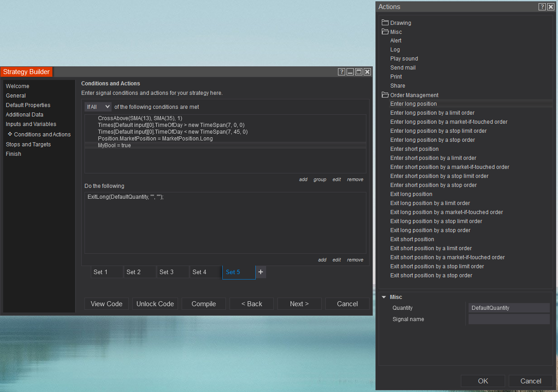
Task: Proceed with the Next button
Action: click(300, 304)
